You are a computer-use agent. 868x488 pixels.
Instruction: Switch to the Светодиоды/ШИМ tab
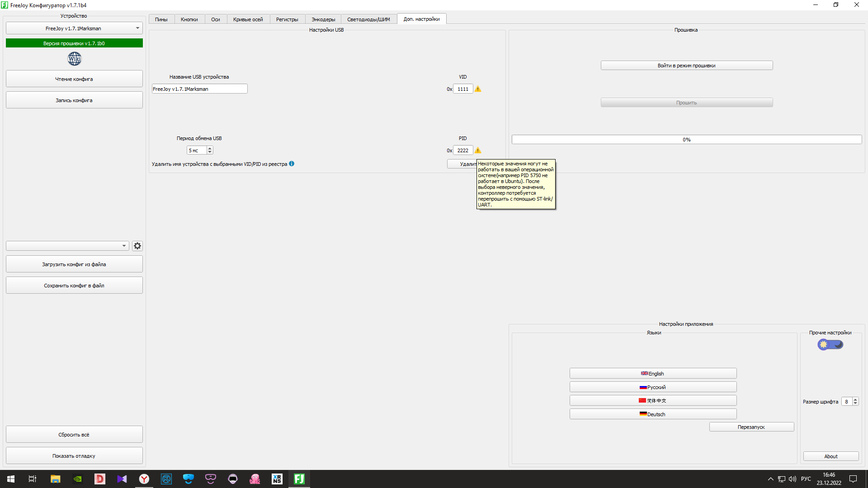pyautogui.click(x=368, y=19)
